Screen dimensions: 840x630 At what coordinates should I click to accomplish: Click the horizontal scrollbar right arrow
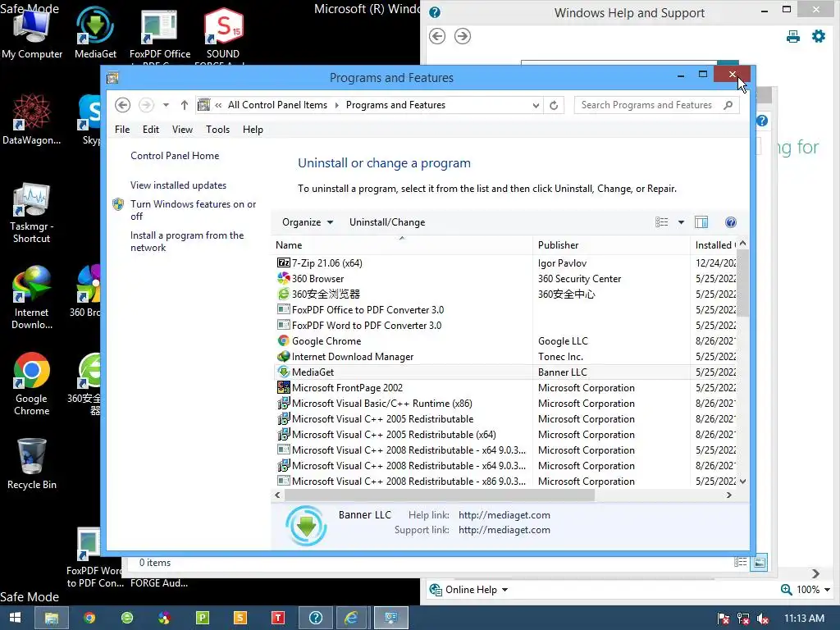pyautogui.click(x=728, y=495)
